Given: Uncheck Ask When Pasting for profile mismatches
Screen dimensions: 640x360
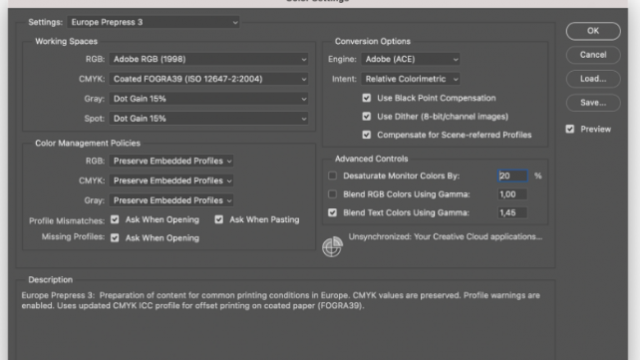Looking at the screenshot, I should point(219,220).
